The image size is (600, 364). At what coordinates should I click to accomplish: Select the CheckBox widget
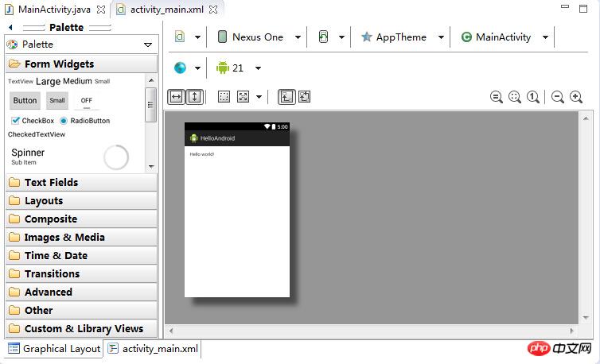[33, 121]
